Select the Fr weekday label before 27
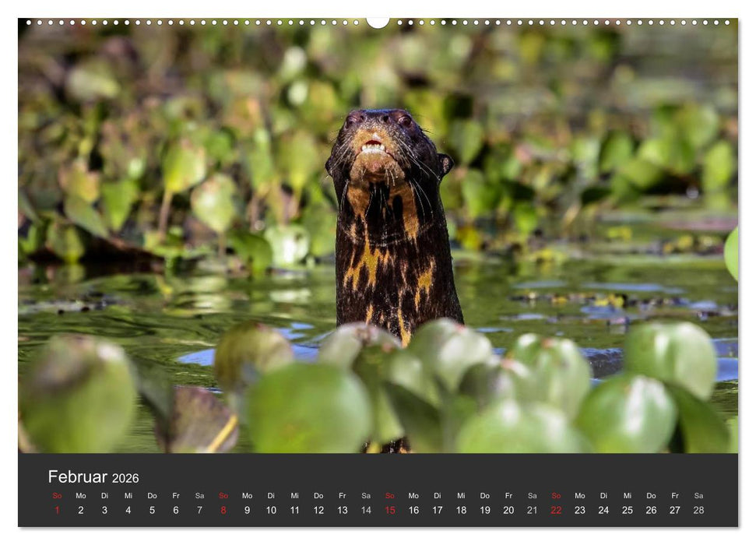The height and width of the screenshot is (545, 756). point(676,495)
